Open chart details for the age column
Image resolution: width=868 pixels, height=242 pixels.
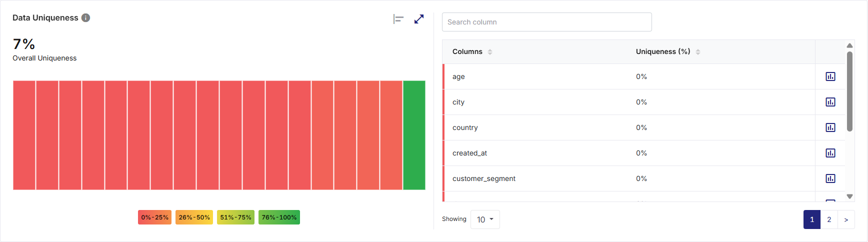pyautogui.click(x=830, y=76)
